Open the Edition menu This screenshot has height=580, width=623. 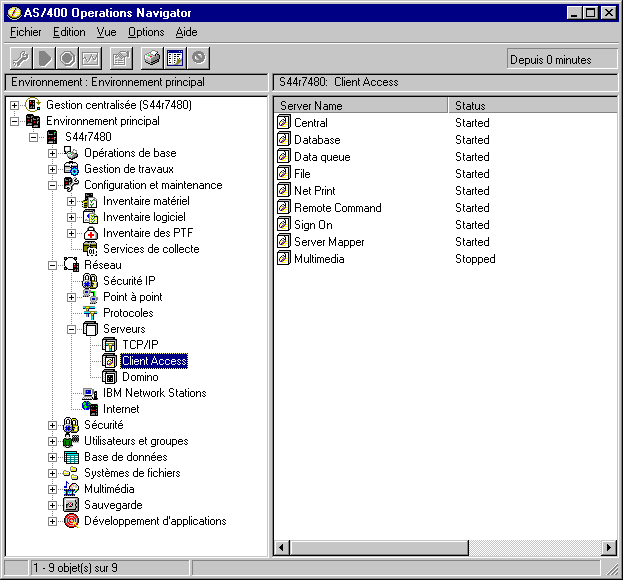[69, 32]
